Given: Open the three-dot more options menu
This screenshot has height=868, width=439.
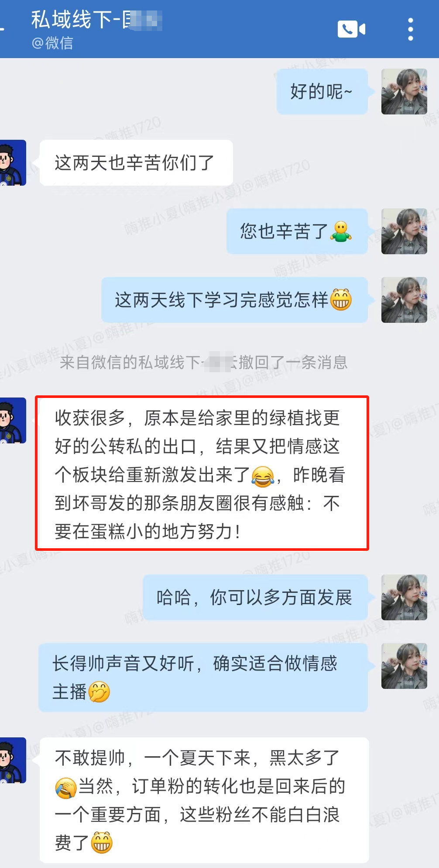Looking at the screenshot, I should 410,29.
